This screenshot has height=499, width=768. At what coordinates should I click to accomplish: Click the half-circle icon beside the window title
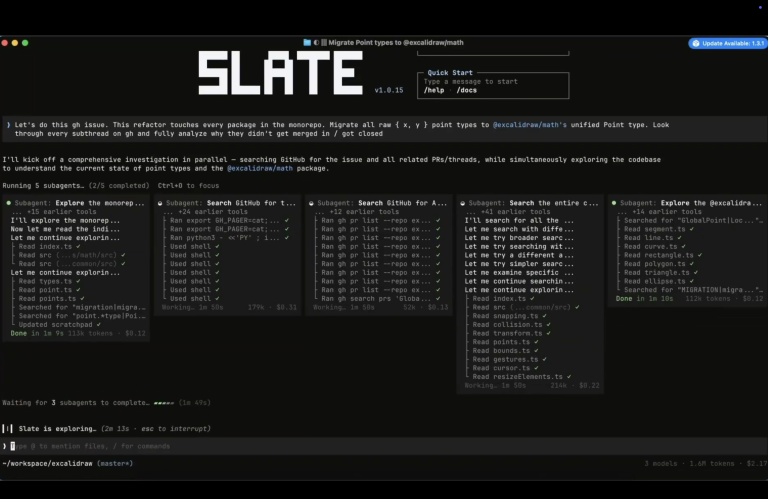pyautogui.click(x=316, y=43)
